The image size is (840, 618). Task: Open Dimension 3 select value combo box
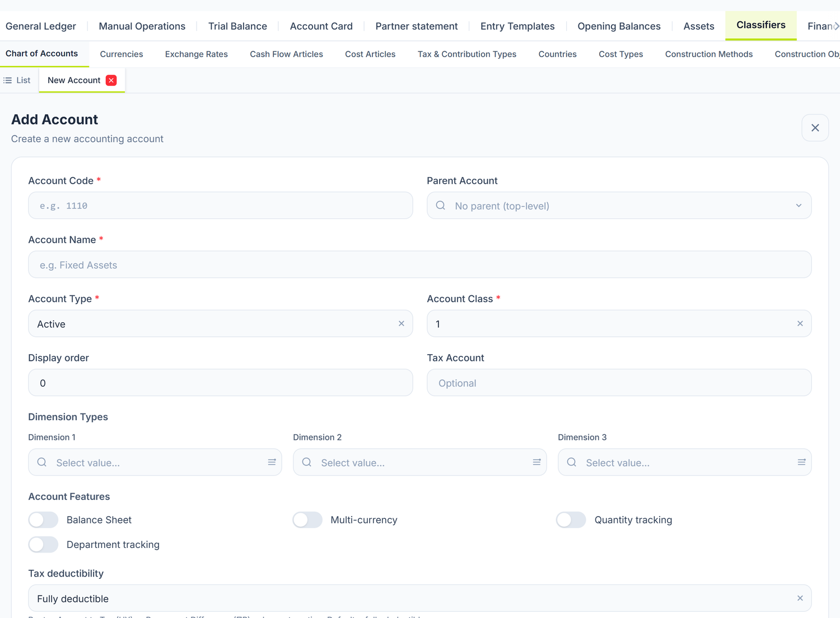(684, 462)
